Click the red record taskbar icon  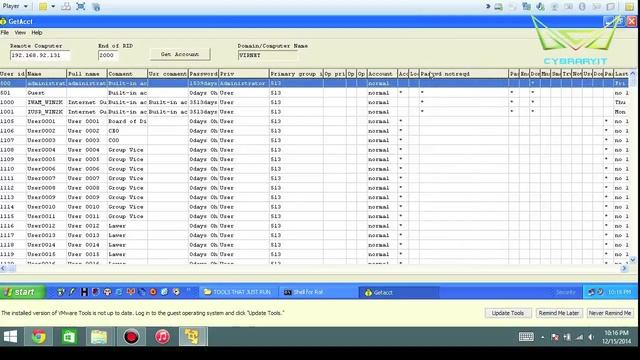[131, 337]
